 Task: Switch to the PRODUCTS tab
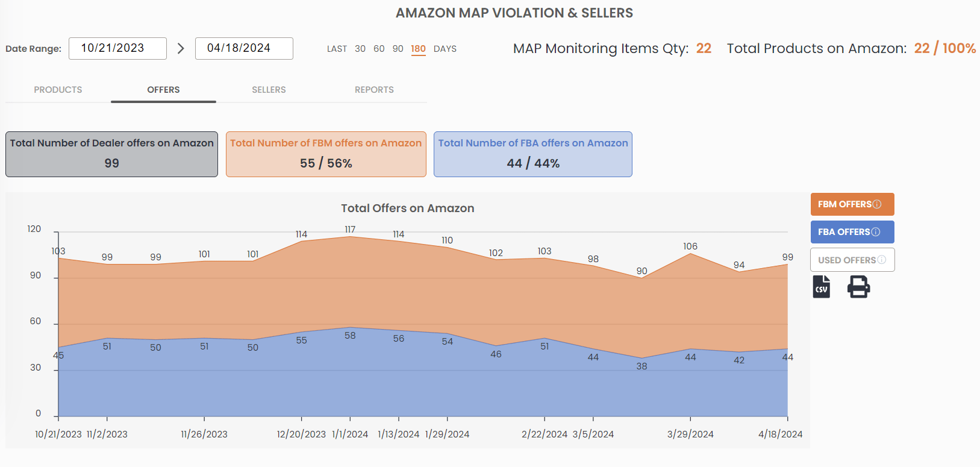(58, 90)
